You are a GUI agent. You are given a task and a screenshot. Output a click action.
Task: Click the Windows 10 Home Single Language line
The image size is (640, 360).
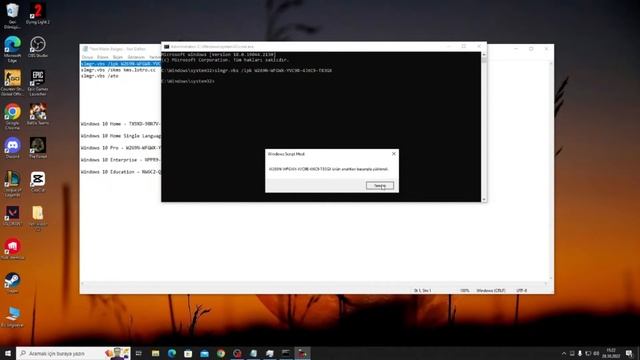121,136
